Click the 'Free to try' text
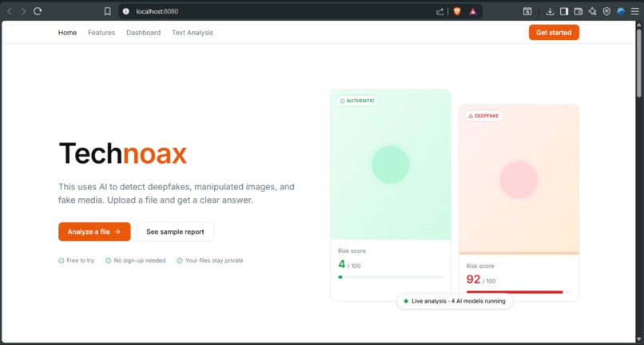Viewport: 644px width, 345px height. 81,260
